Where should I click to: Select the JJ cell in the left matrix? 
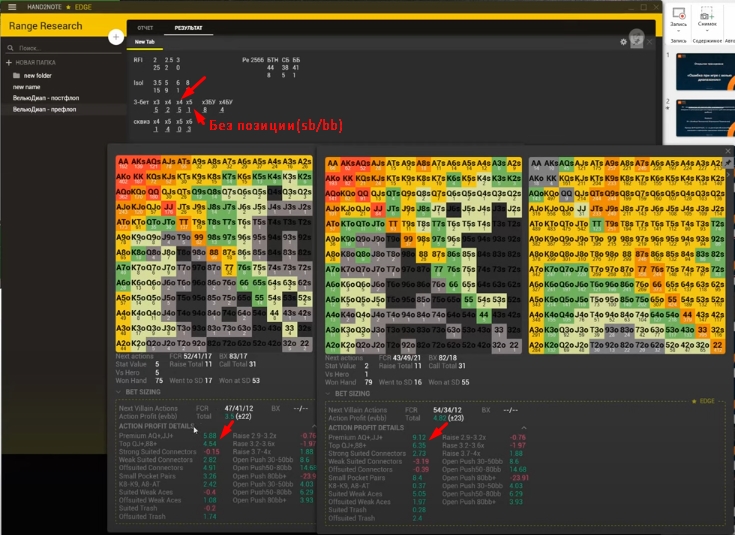point(169,208)
